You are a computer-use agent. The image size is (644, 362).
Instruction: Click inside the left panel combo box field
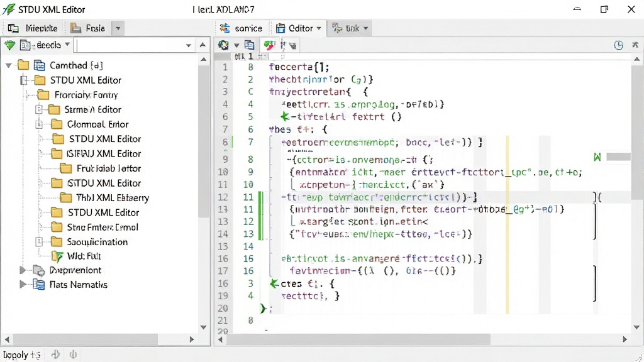[x=130, y=45]
